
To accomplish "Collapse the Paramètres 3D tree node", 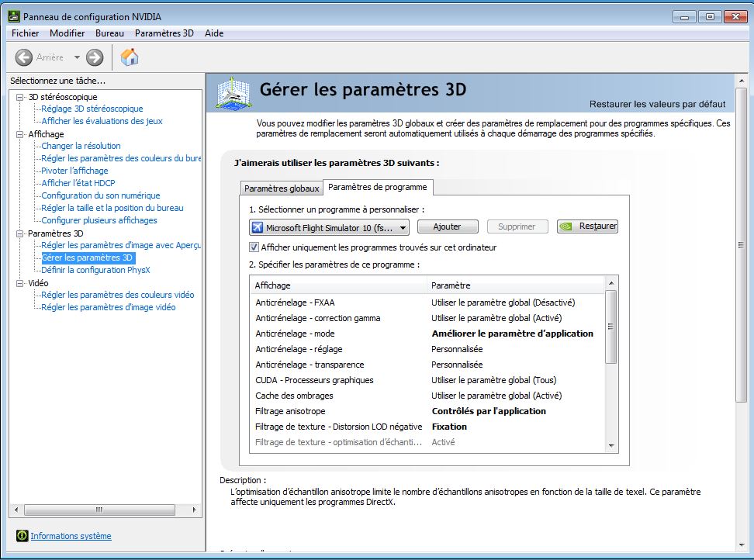I will click(19, 233).
